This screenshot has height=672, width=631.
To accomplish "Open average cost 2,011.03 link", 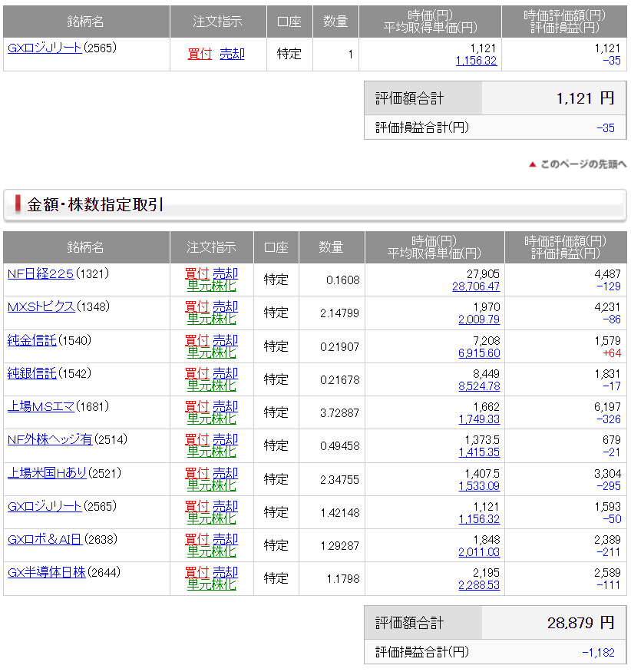I will (479, 552).
